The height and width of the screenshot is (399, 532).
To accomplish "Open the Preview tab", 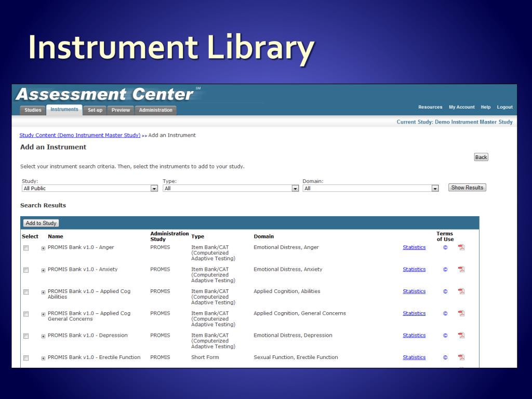I will 121,110.
